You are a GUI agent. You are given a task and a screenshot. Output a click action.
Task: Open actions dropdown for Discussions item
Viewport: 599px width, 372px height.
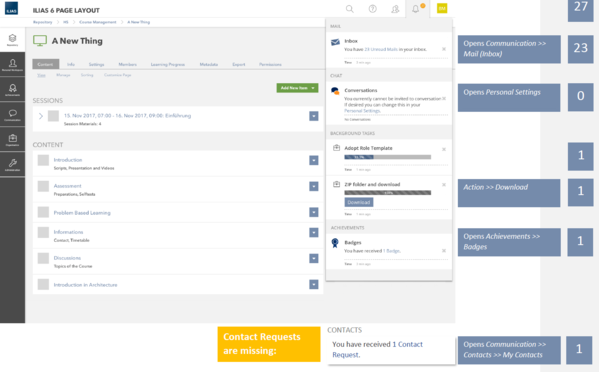click(314, 259)
